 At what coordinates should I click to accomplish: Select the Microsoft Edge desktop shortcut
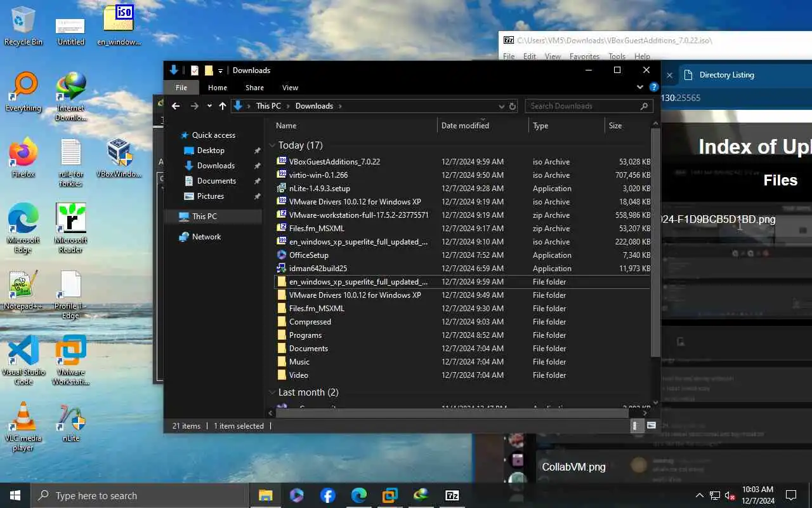[x=23, y=229]
